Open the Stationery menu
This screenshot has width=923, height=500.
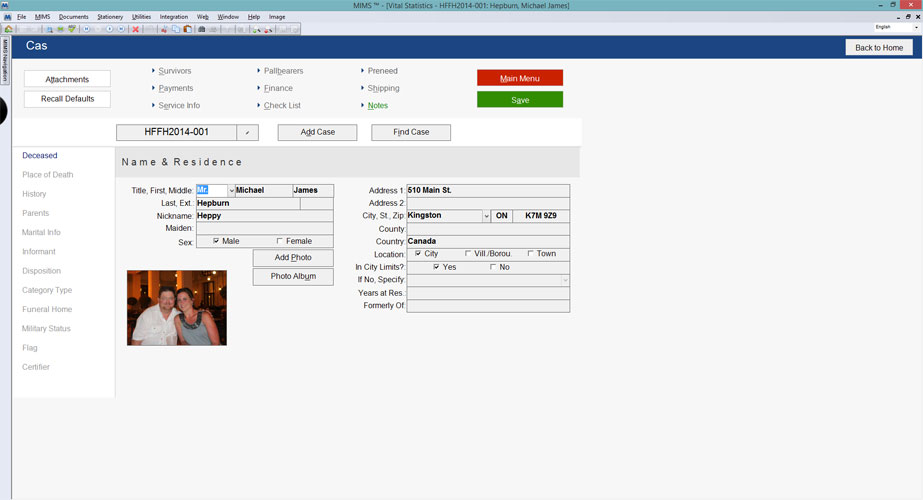pyautogui.click(x=110, y=17)
